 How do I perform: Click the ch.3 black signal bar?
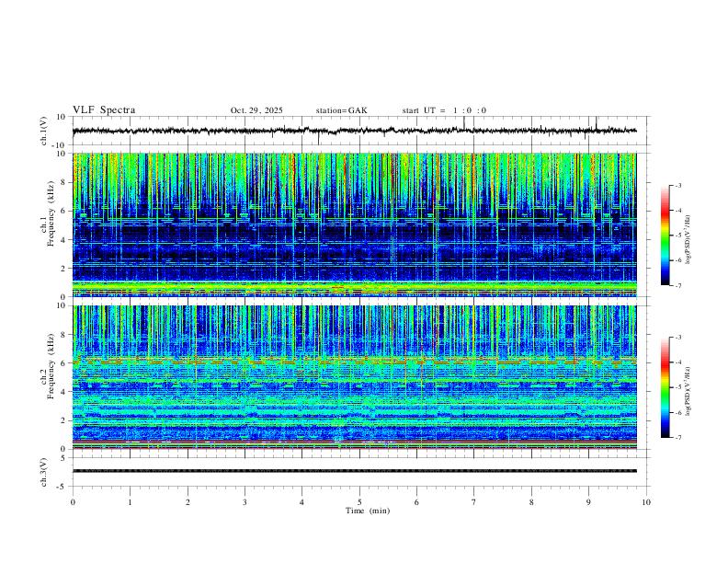coord(354,471)
